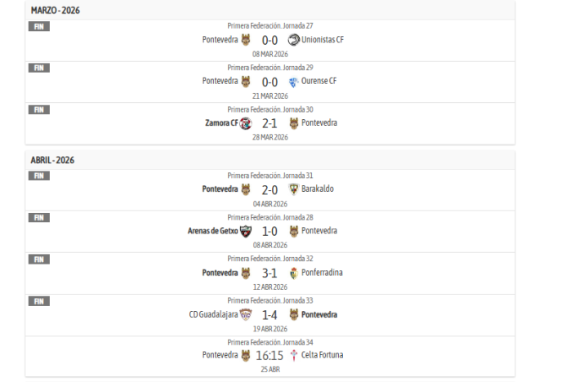Screen dimensions: 588x382
Task: Click the Zamora CF crest icon
Action: point(246,123)
